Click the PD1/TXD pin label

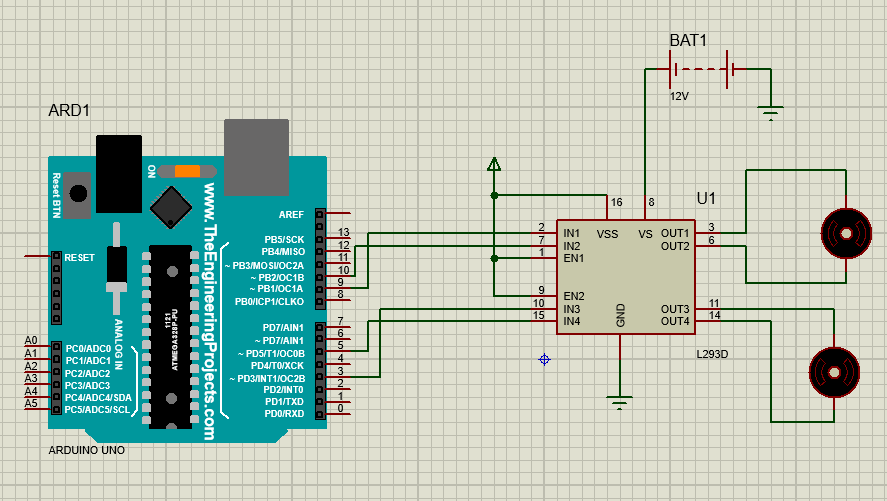(x=284, y=401)
